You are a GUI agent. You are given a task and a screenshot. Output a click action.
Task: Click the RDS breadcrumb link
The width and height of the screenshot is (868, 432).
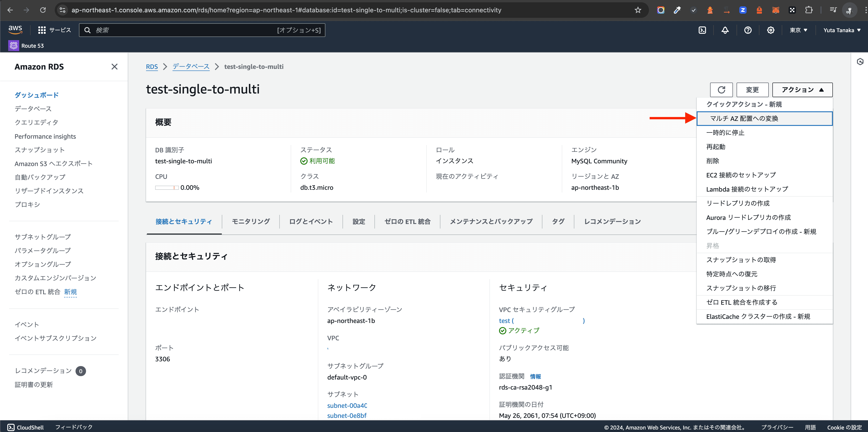click(x=152, y=67)
